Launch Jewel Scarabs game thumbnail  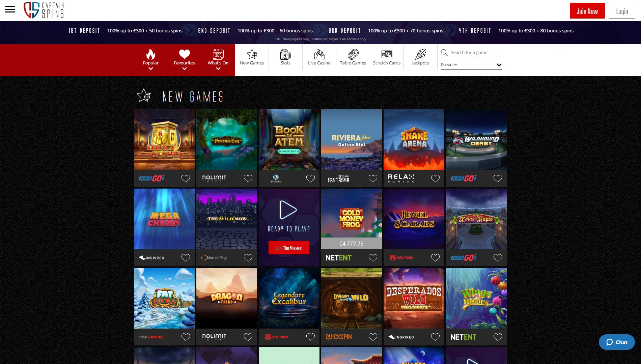coord(414,219)
